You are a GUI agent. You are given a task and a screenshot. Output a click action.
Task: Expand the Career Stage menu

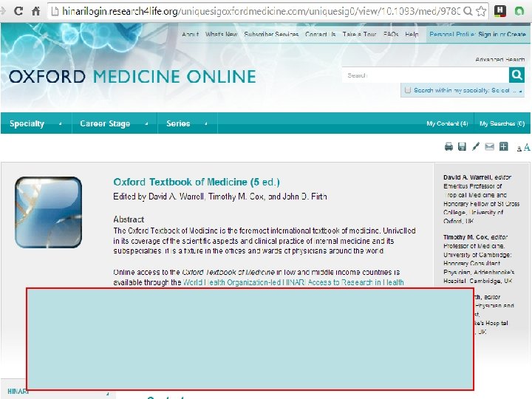click(x=115, y=123)
